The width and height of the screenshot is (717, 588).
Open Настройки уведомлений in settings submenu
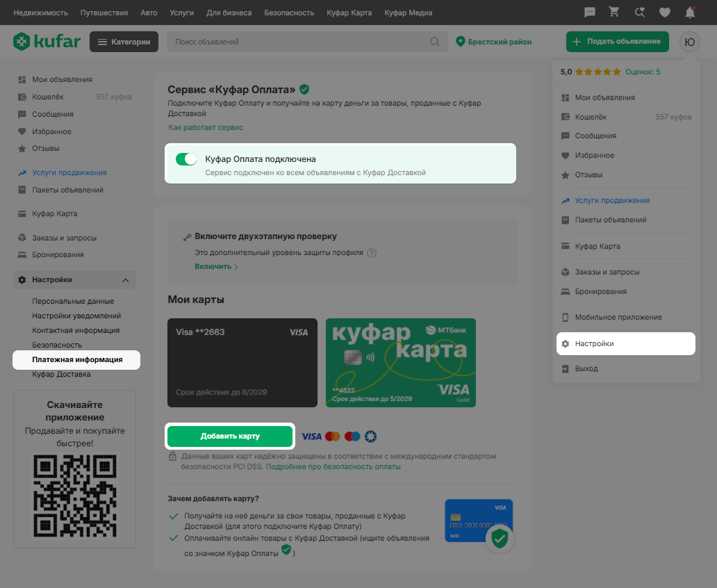[x=76, y=316]
